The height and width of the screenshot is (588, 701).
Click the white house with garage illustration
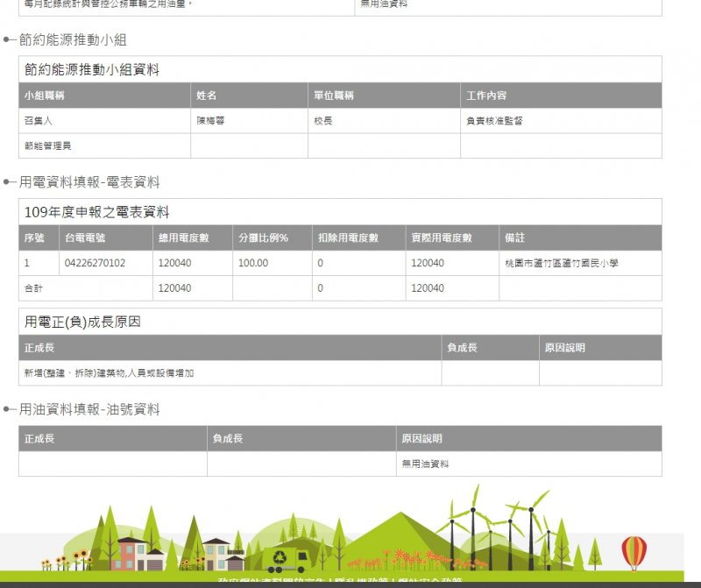(x=222, y=554)
